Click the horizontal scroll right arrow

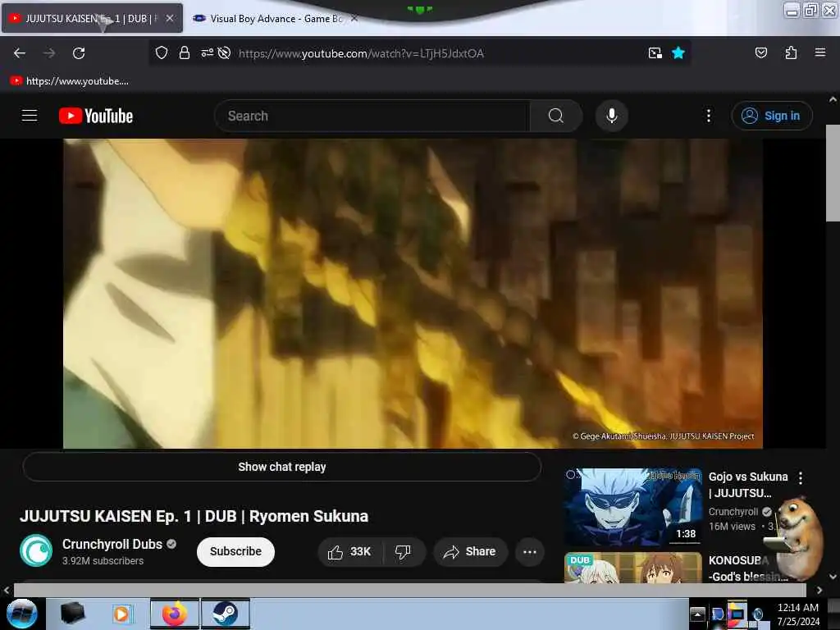819,591
